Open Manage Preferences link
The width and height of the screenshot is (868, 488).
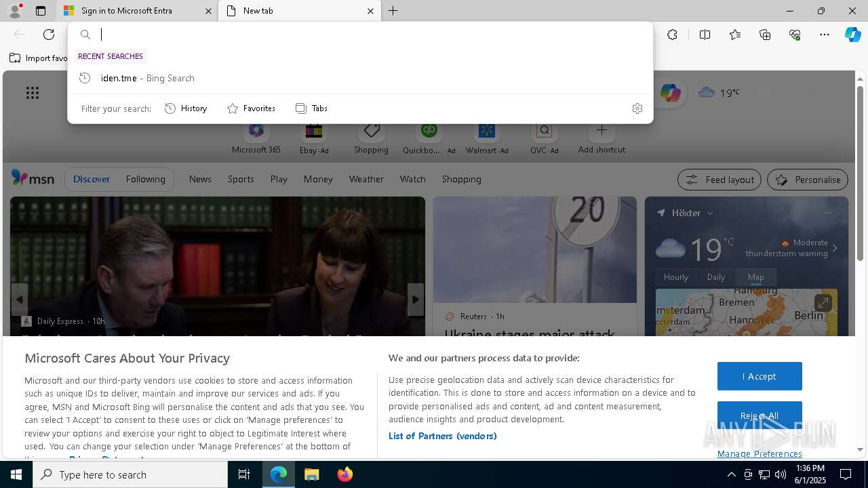759,453
